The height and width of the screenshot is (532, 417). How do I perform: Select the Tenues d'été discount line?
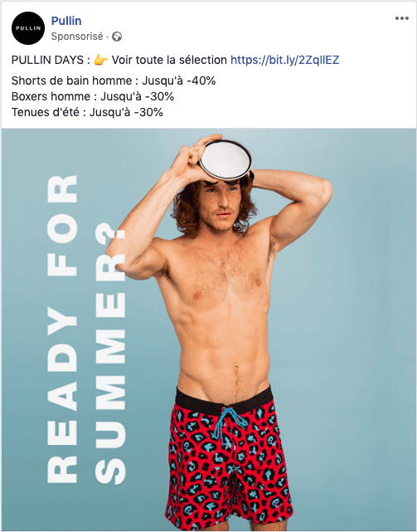tap(87, 112)
